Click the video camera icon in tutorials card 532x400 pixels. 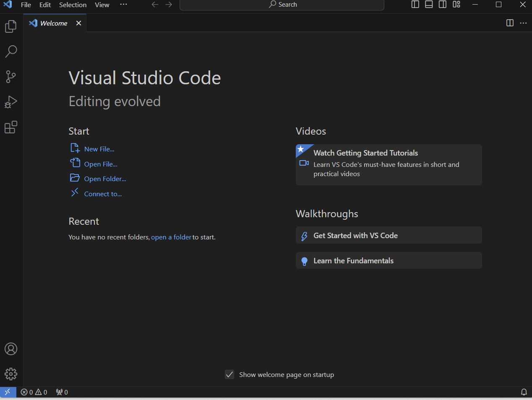tap(304, 163)
